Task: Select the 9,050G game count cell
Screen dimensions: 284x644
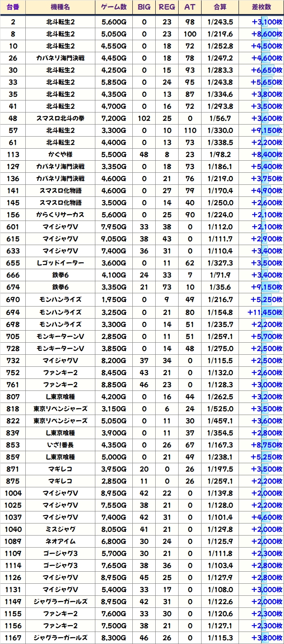Action: tap(114, 239)
